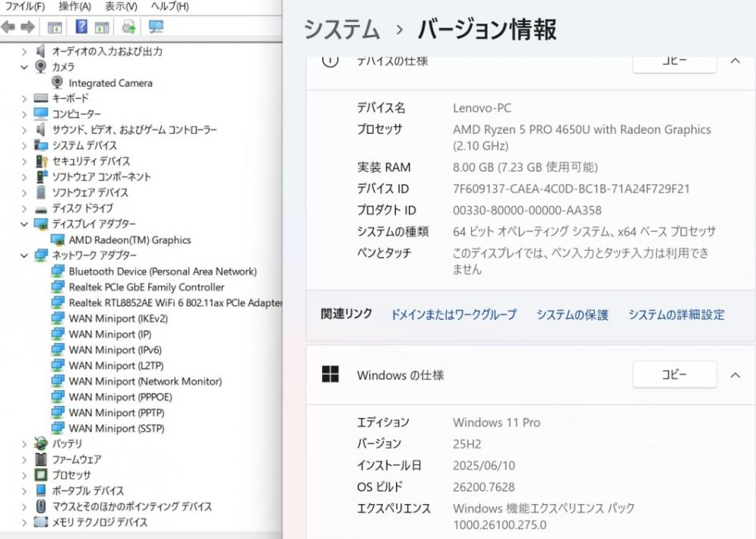
Task: Click the scan for hardware changes monitor icon
Action: click(x=156, y=27)
